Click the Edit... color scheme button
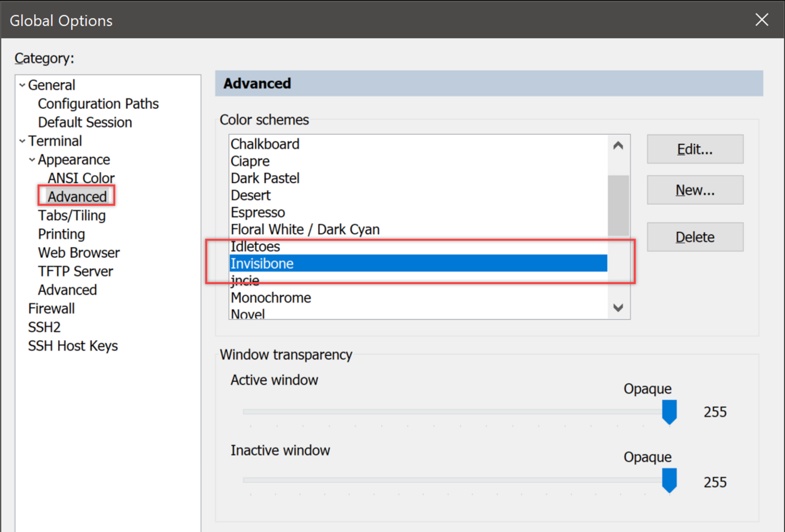The height and width of the screenshot is (532, 785). point(695,149)
